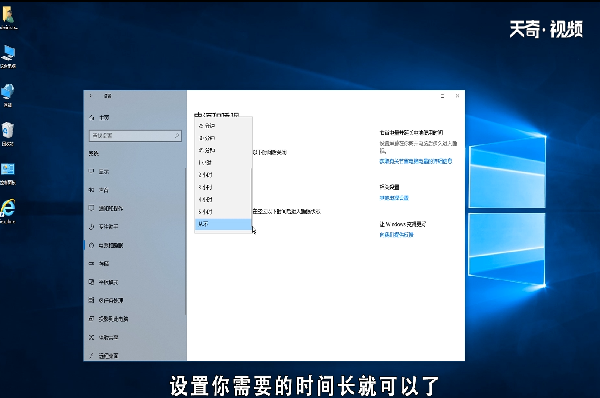Open Focus assist (专注助手) page

coord(134,227)
